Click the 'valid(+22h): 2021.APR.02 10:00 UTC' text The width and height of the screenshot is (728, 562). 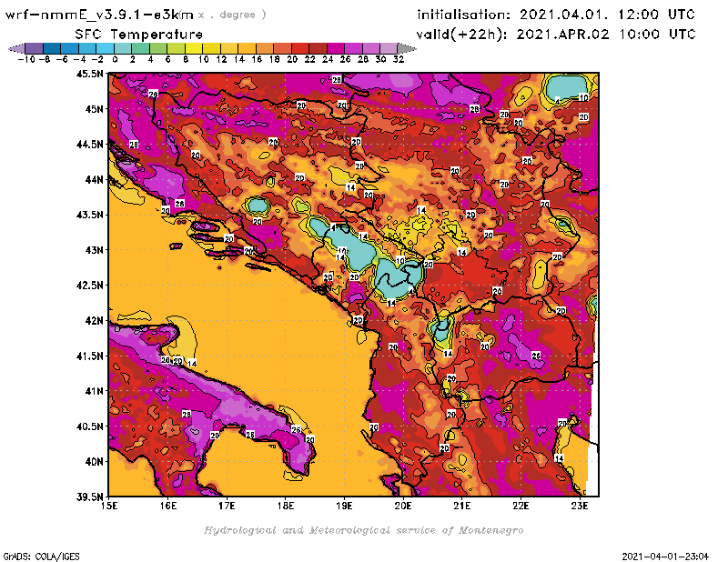(x=556, y=35)
